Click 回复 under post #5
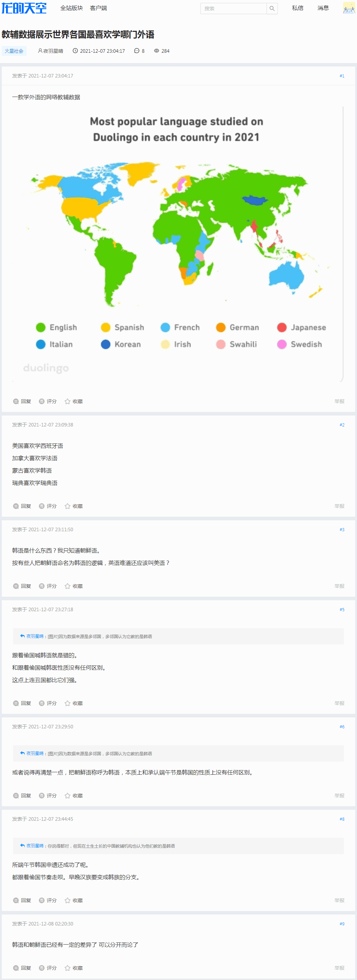The image size is (357, 980). pyautogui.click(x=22, y=703)
